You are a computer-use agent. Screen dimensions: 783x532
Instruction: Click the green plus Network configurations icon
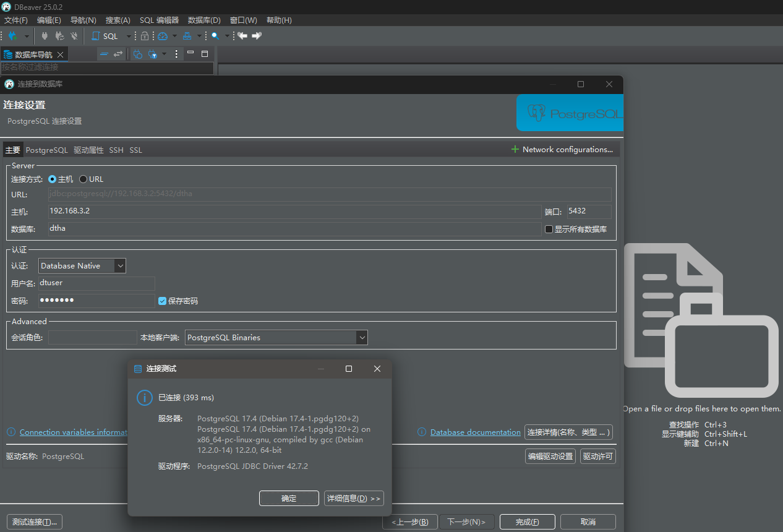[515, 150]
